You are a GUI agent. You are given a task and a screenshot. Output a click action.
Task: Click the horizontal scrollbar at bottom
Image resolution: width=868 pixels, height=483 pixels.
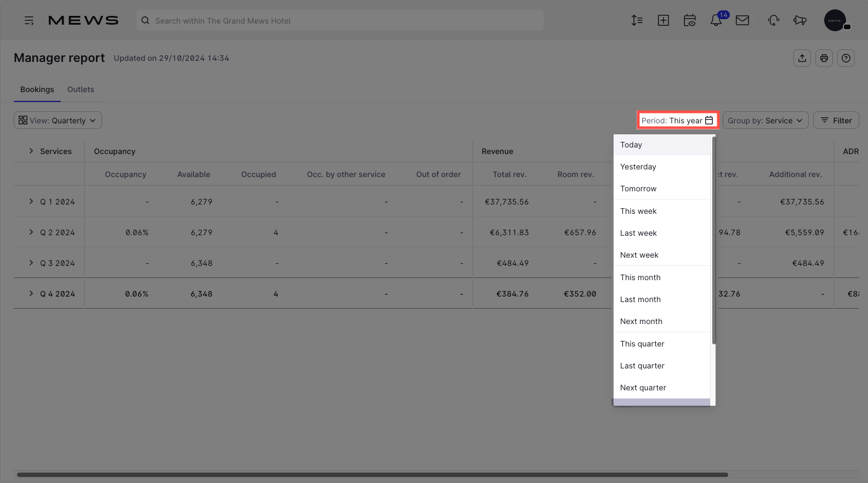(x=372, y=475)
